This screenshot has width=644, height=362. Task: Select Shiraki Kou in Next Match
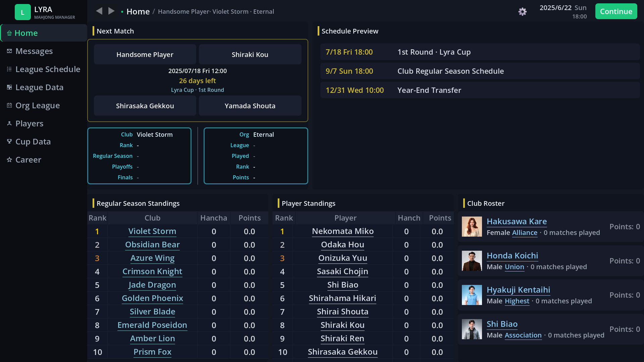tap(250, 54)
